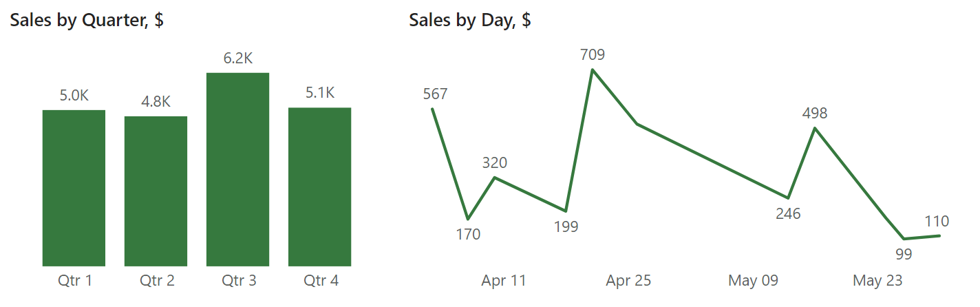Screen dimensions: 980x307
Task: Select the 170 data label
Action: click(x=468, y=234)
